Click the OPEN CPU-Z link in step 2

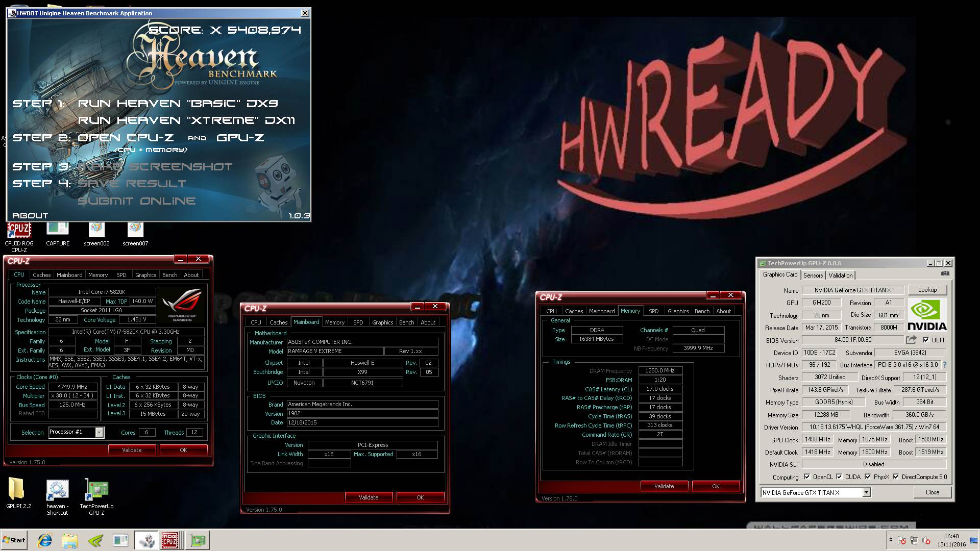click(125, 138)
